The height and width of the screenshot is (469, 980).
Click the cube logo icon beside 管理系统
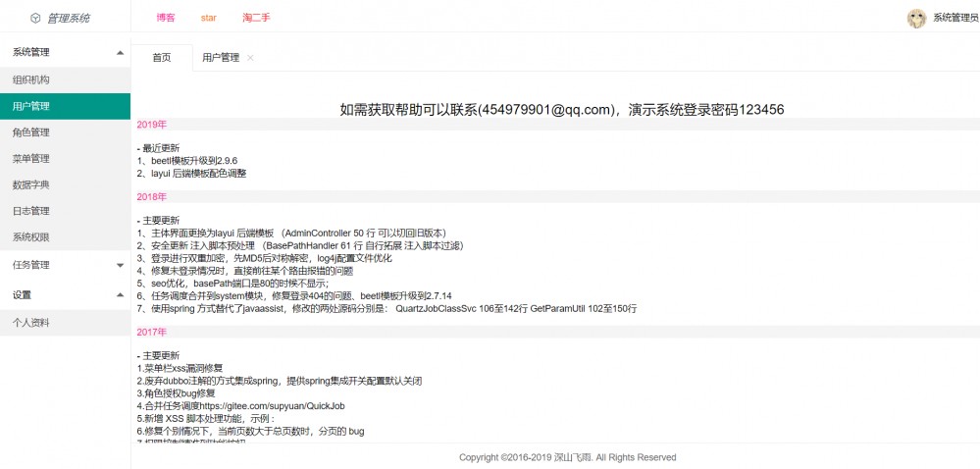click(x=35, y=18)
